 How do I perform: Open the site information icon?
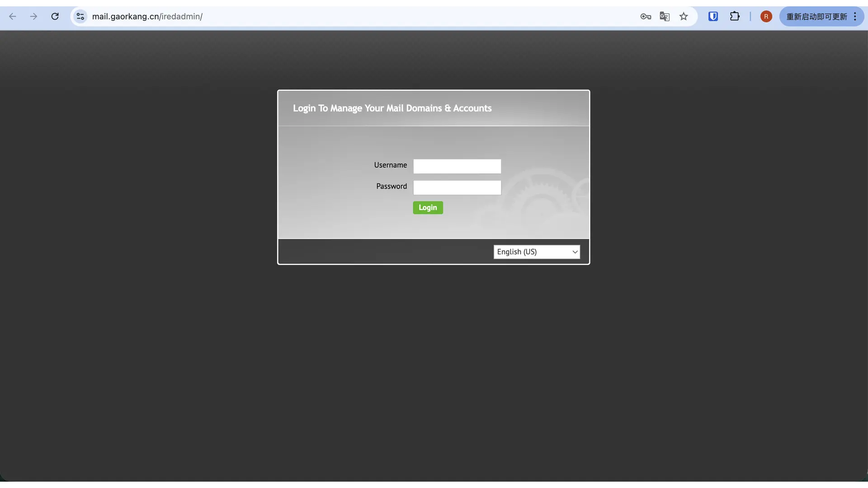click(x=80, y=17)
